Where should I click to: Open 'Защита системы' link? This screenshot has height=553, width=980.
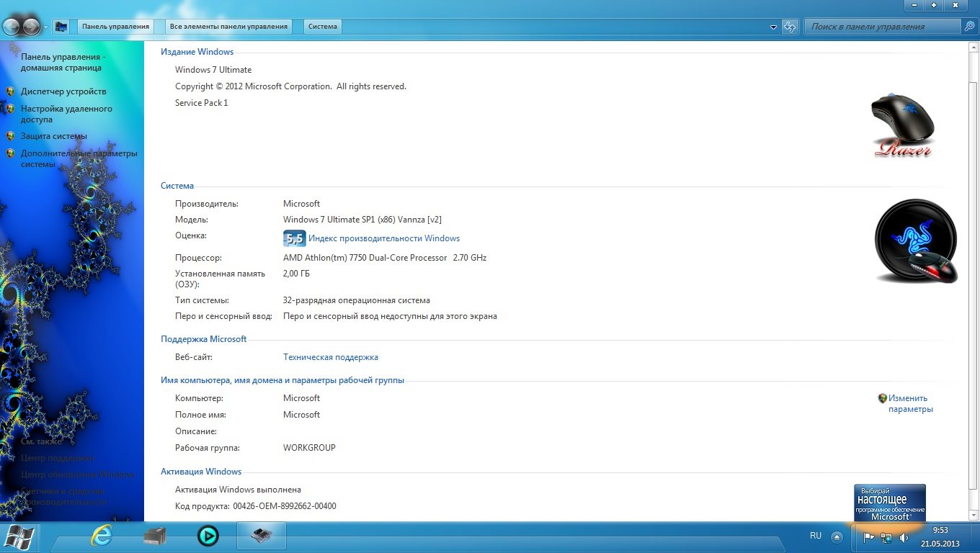(x=54, y=136)
